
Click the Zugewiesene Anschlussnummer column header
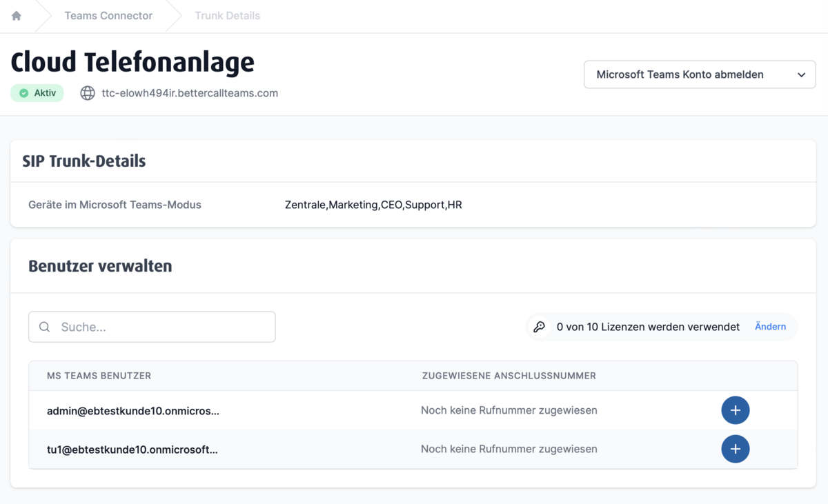pyautogui.click(x=509, y=376)
